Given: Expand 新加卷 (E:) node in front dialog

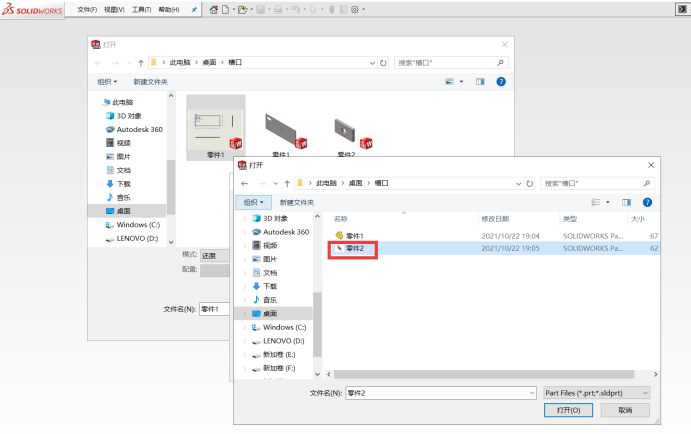Looking at the screenshot, I should click(x=245, y=355).
